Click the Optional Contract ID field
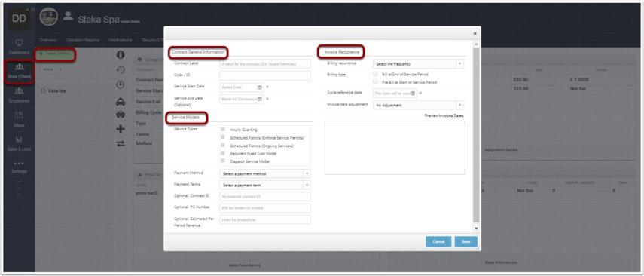644x276 pixels. pos(265,197)
